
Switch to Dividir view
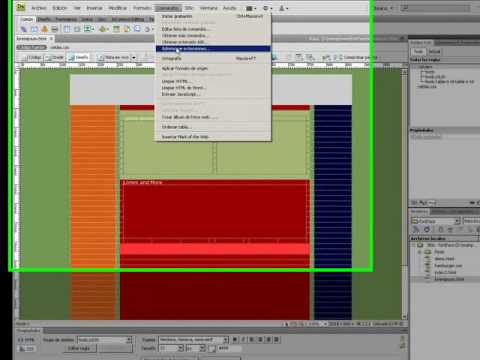(55, 57)
